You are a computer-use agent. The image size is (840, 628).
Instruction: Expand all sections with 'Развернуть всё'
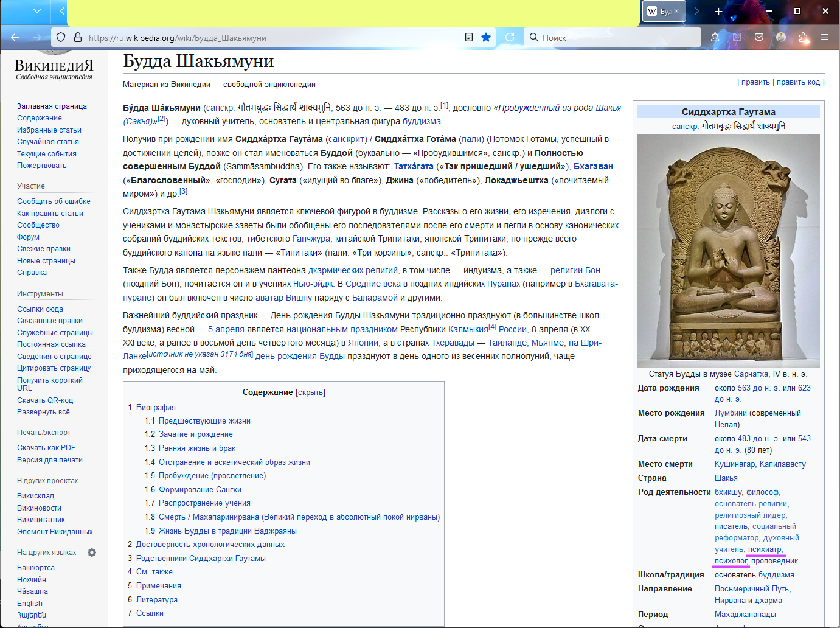[x=43, y=412]
